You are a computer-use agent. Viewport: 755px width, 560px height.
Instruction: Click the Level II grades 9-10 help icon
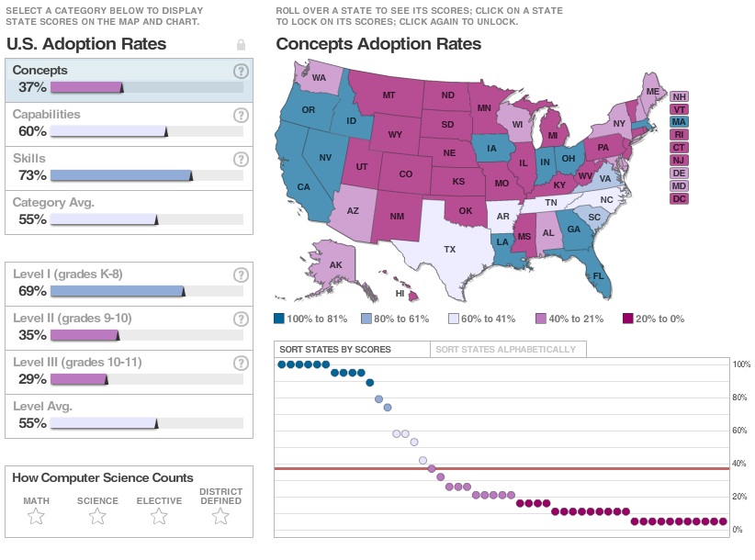tap(241, 319)
